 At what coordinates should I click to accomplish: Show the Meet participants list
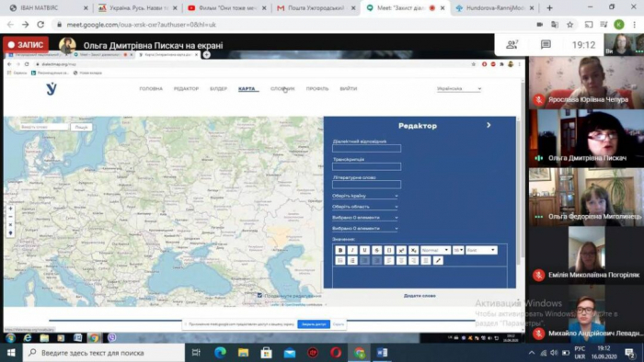tap(512, 44)
